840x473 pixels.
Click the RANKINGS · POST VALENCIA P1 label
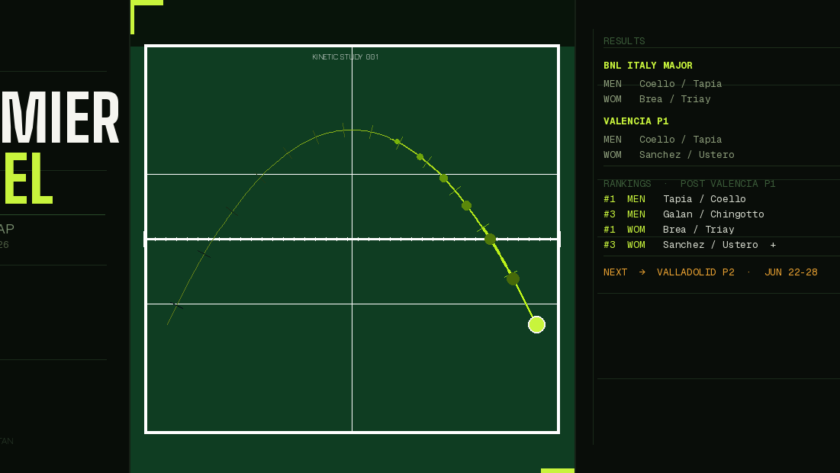pos(689,184)
